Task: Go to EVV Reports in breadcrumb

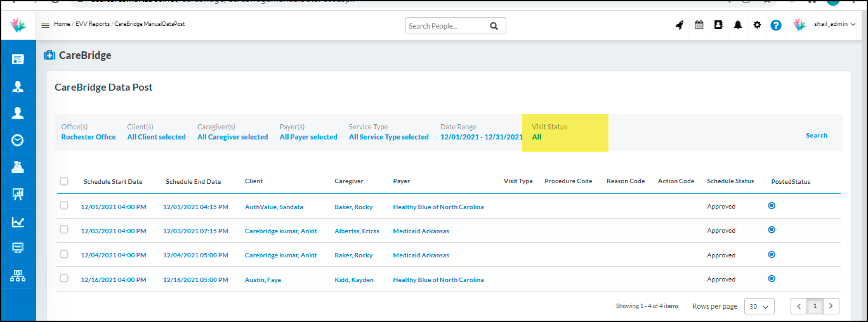Action: coord(93,24)
